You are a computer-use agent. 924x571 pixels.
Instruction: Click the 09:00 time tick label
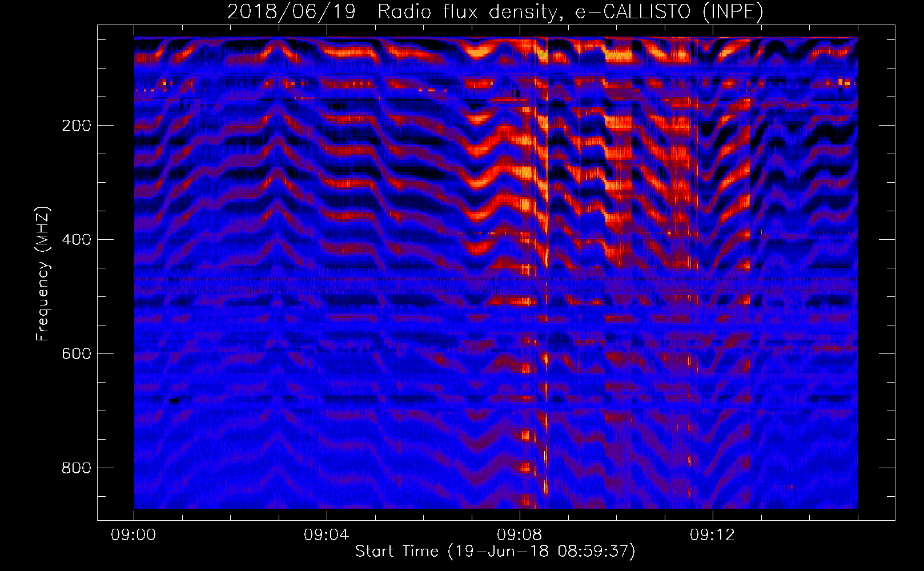134,535
